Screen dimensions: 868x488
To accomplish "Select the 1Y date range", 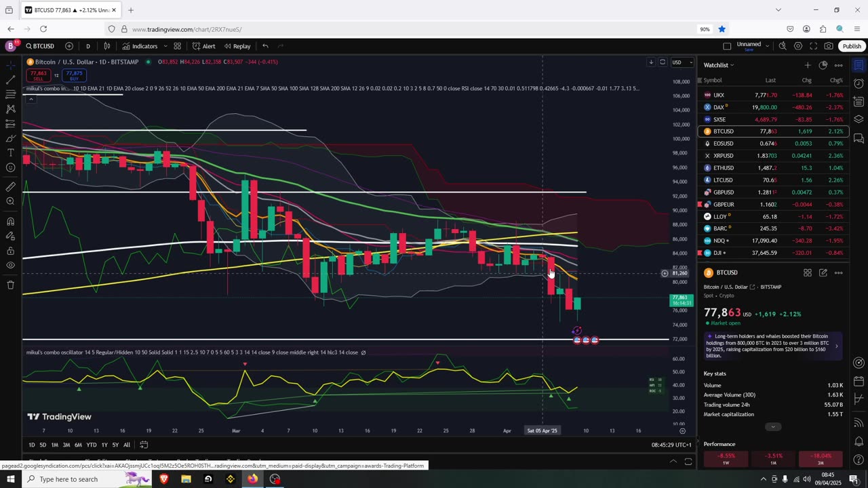I will (104, 445).
